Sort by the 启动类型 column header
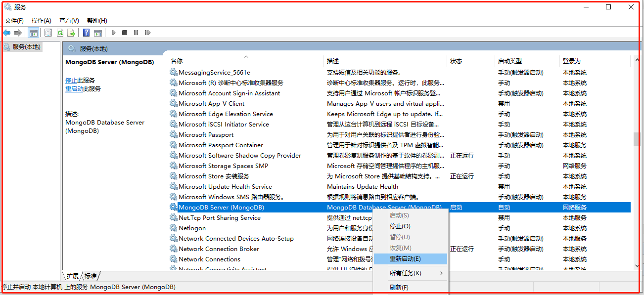644x295 pixels. pyautogui.click(x=527, y=61)
